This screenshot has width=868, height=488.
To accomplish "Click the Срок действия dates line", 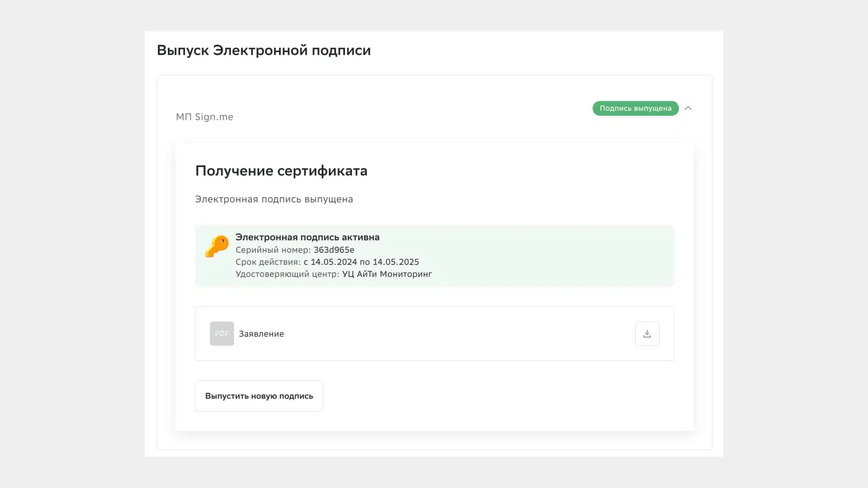I will pyautogui.click(x=327, y=262).
